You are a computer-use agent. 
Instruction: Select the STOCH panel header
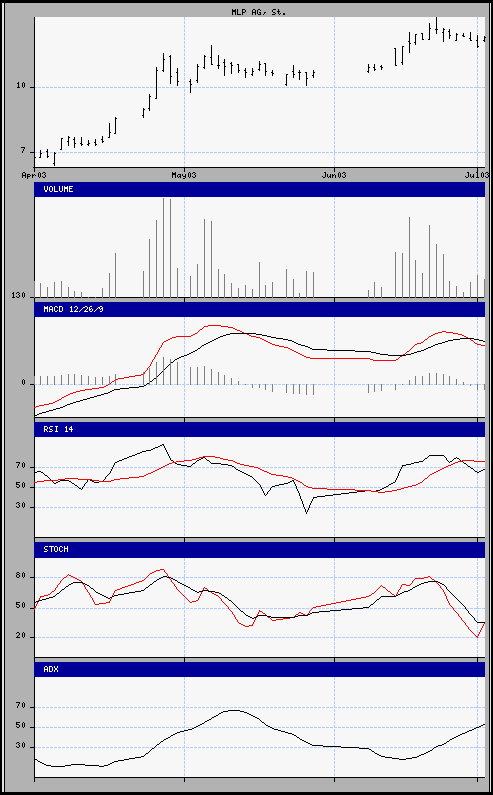pos(260,550)
